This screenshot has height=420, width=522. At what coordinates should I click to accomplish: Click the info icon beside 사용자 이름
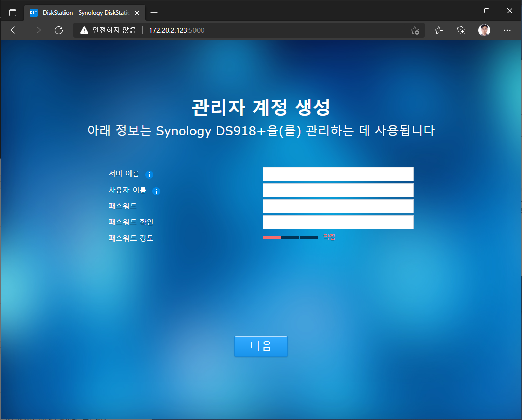(x=156, y=191)
